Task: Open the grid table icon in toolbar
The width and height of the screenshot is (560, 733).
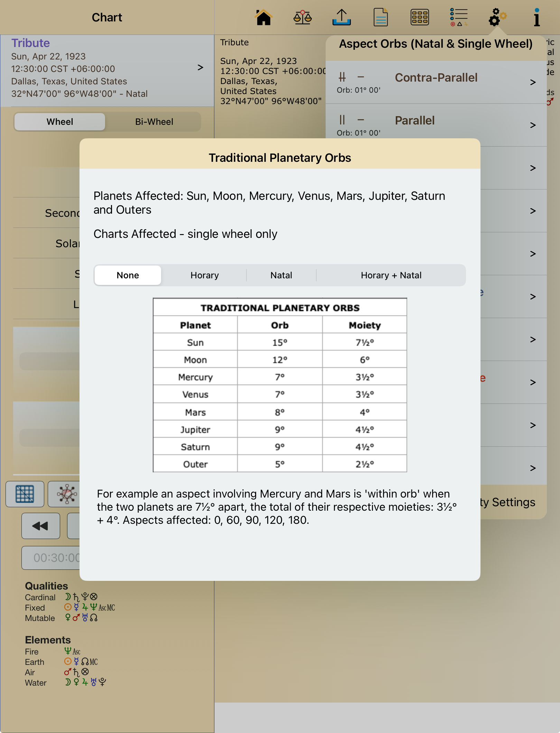Action: coord(420,17)
